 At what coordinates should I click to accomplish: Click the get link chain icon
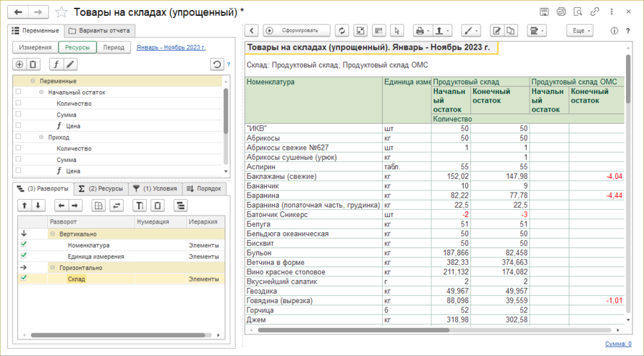(595, 12)
